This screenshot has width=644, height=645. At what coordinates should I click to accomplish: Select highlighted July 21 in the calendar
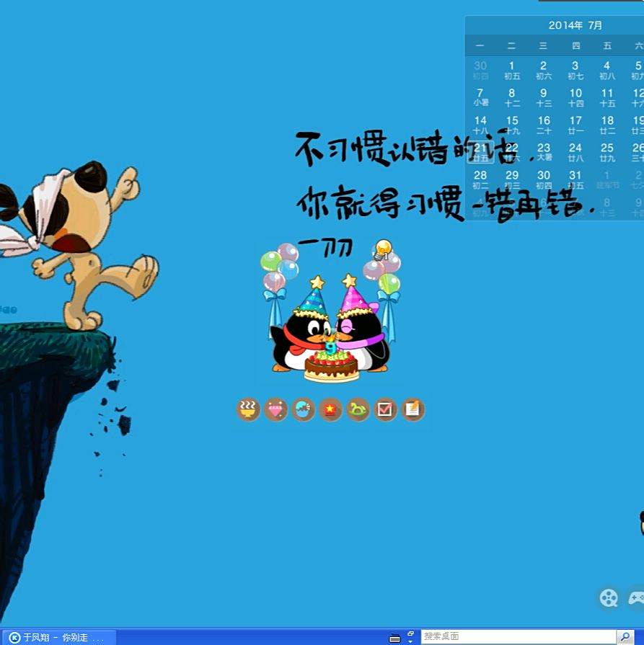[x=480, y=152]
